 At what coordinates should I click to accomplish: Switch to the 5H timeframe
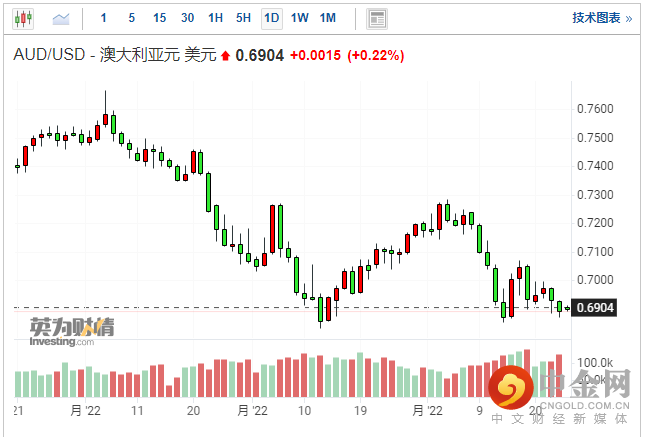tap(243, 18)
